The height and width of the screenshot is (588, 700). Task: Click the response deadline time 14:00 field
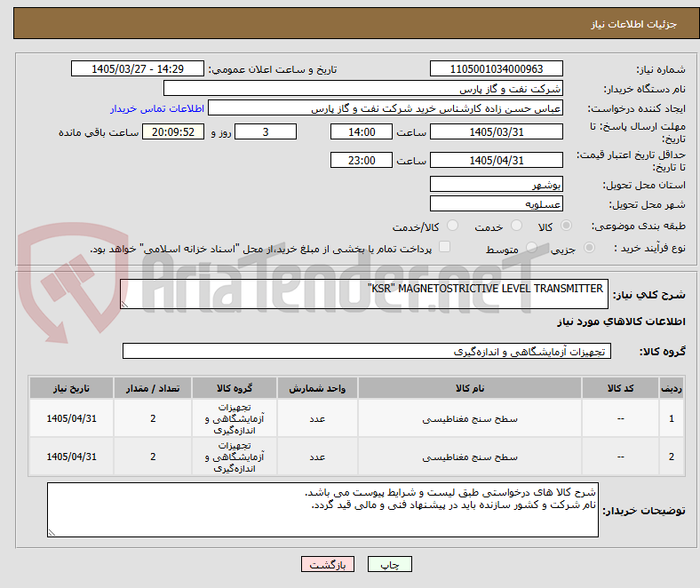(362, 131)
